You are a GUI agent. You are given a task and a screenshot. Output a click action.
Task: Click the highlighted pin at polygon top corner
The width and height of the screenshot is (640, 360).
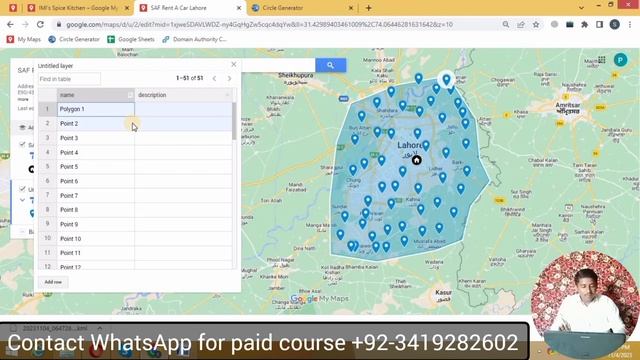tap(447, 79)
